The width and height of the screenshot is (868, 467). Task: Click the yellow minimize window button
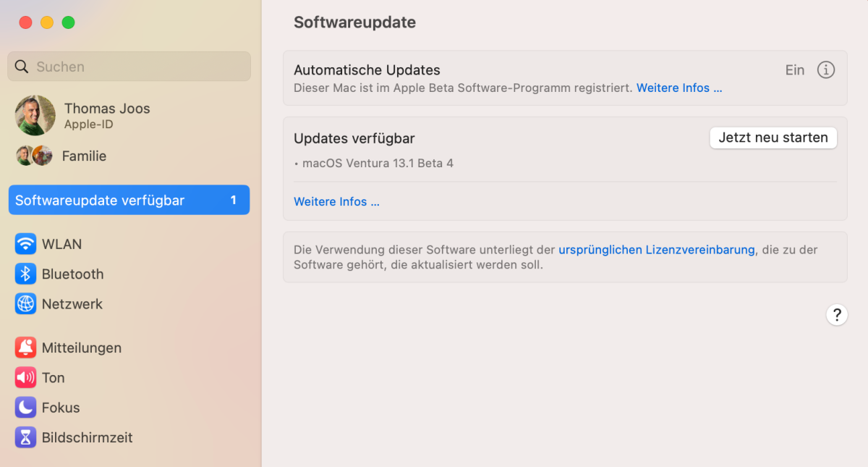(47, 22)
